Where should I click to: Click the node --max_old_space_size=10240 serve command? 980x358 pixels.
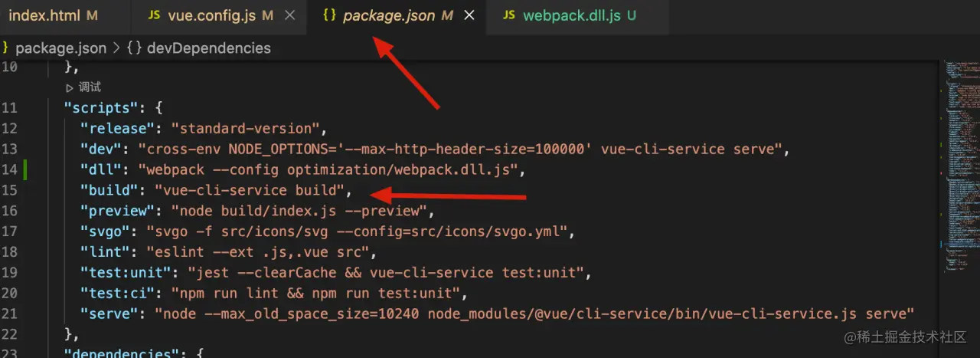click(534, 313)
